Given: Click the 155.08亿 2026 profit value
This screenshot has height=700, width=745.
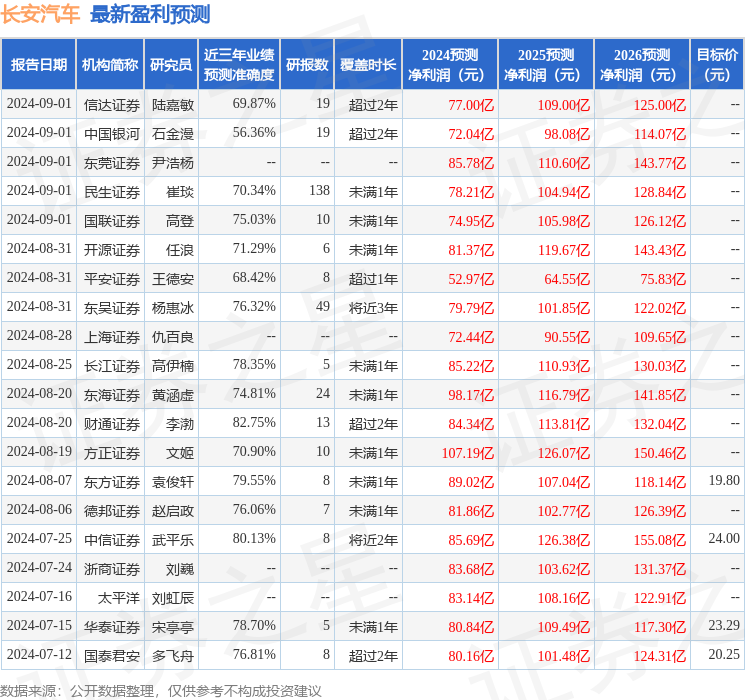Looking at the screenshot, I should [659, 539].
